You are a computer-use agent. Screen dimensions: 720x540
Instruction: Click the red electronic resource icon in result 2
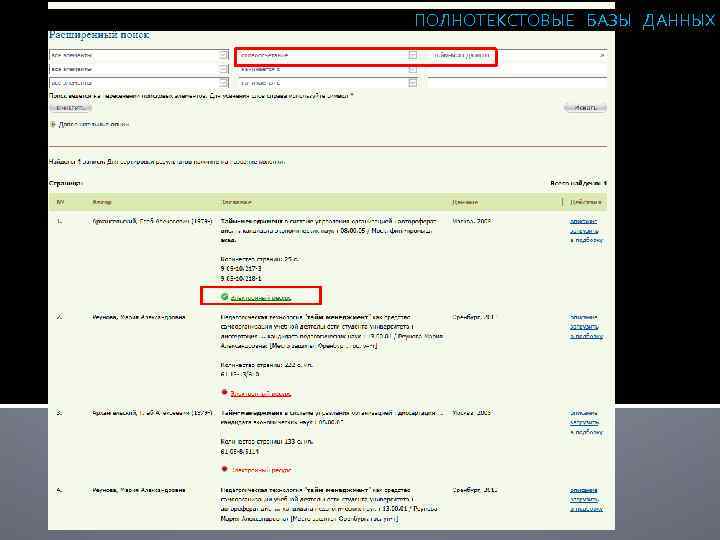[225, 393]
